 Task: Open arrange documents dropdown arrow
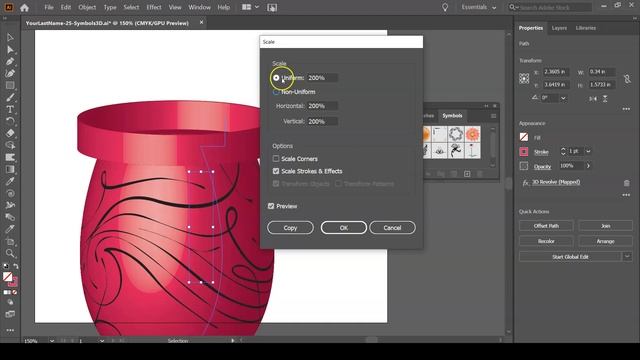(x=257, y=7)
